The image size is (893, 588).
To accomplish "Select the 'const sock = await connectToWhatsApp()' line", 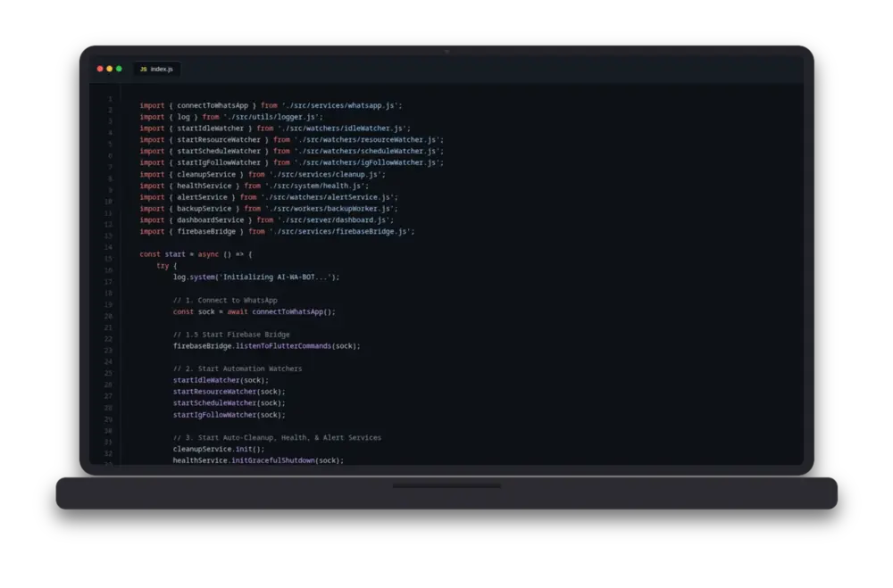I will point(255,311).
